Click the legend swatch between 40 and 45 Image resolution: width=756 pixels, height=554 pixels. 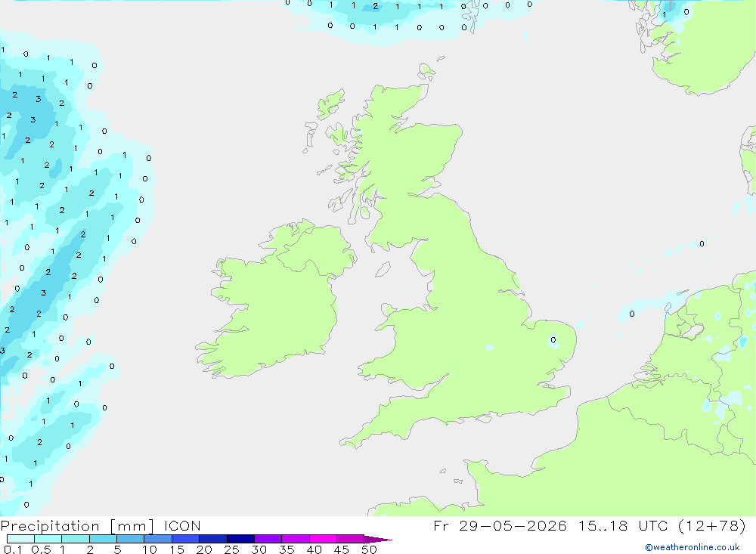tap(323, 539)
